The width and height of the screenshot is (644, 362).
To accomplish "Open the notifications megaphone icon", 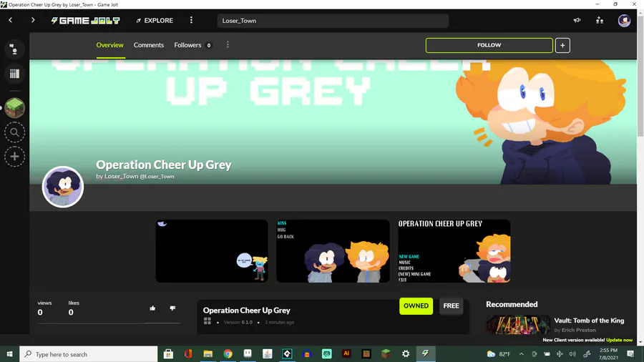I will click(x=577, y=20).
